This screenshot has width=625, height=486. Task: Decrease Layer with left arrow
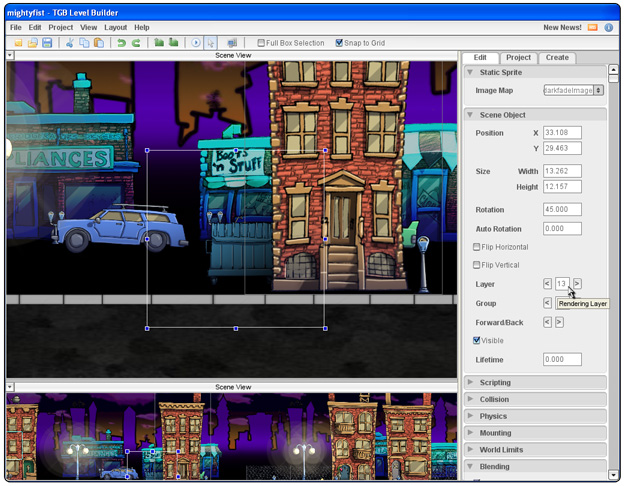pyautogui.click(x=547, y=283)
